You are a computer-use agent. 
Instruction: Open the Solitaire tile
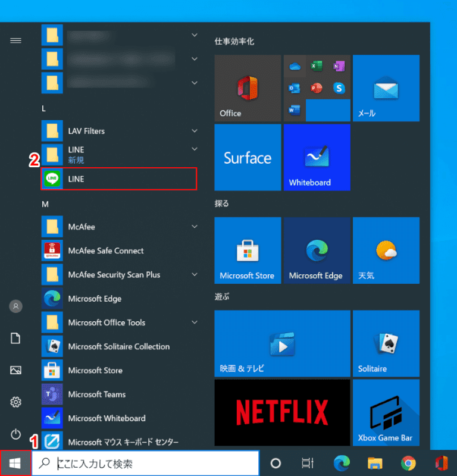click(x=386, y=343)
